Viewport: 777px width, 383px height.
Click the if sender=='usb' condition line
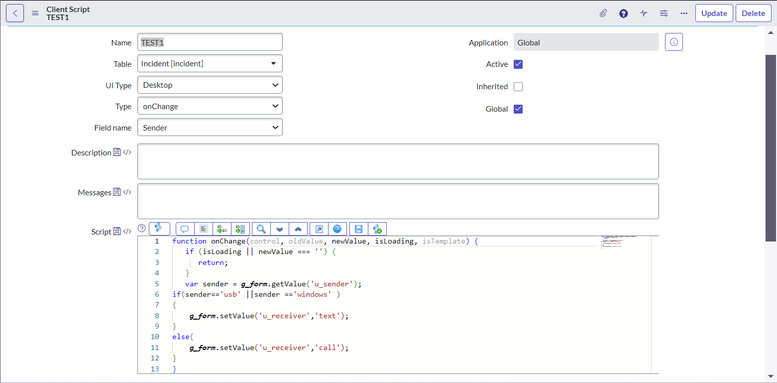(x=256, y=294)
